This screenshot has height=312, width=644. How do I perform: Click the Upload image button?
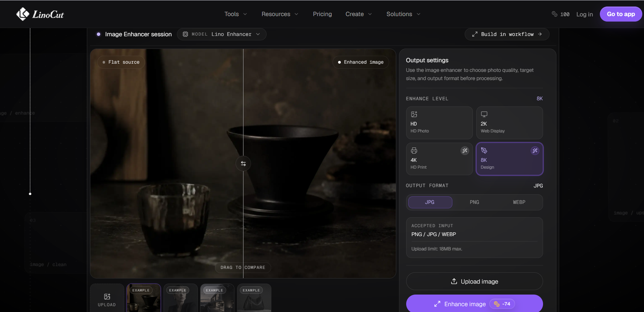474,281
